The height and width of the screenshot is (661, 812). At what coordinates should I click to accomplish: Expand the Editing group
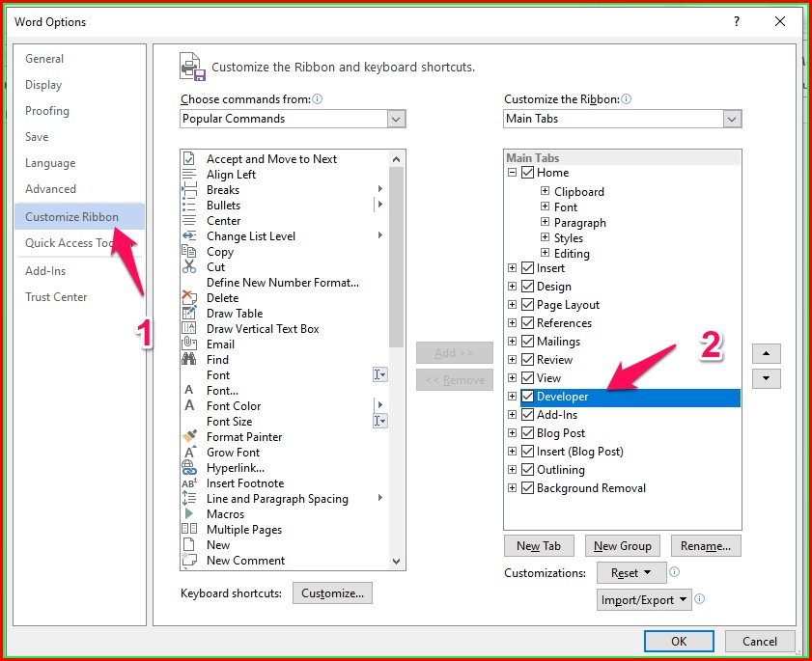tap(545, 253)
